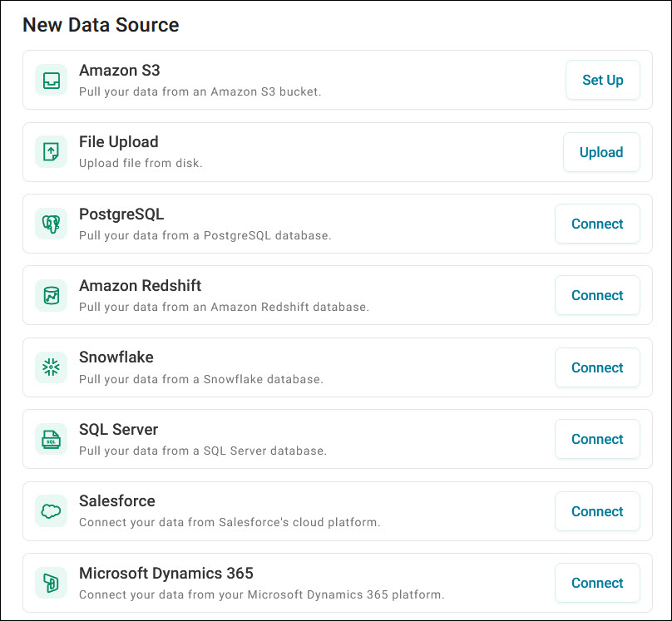The height and width of the screenshot is (621, 672).
Task: Click 'Pull your data from a PostgreSQL database.'
Action: pos(205,235)
